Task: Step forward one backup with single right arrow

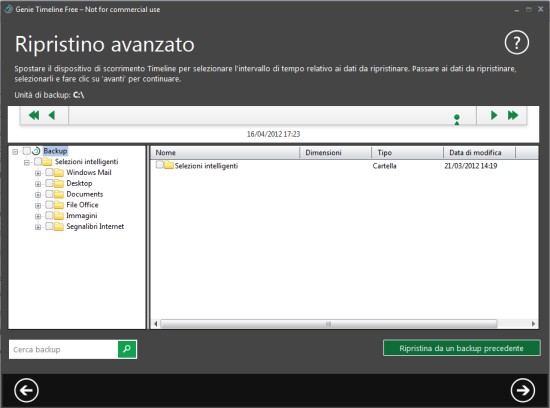Action: click(x=494, y=115)
